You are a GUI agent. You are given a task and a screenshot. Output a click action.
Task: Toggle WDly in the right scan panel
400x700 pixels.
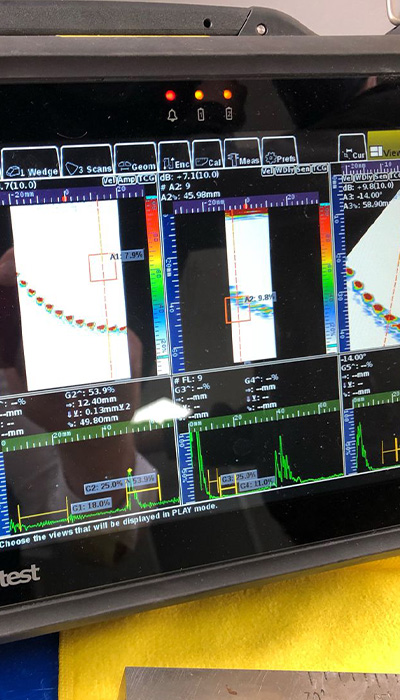click(x=362, y=177)
